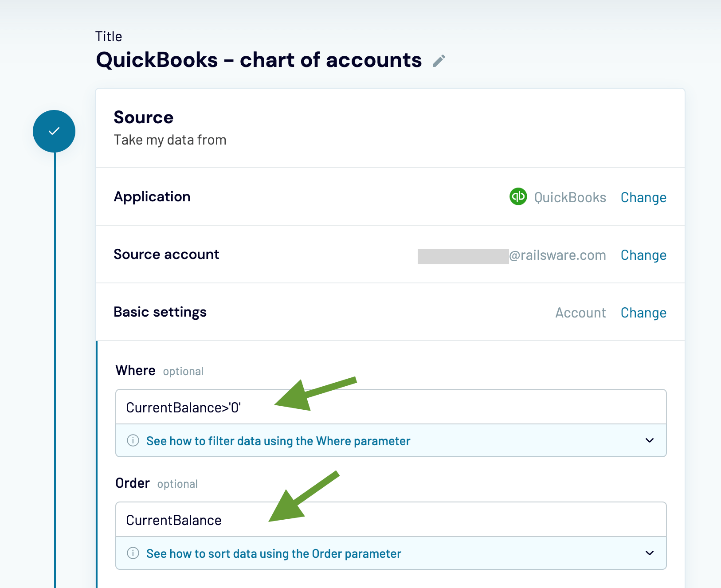Click the green QuickBooks application icon

coord(518,197)
